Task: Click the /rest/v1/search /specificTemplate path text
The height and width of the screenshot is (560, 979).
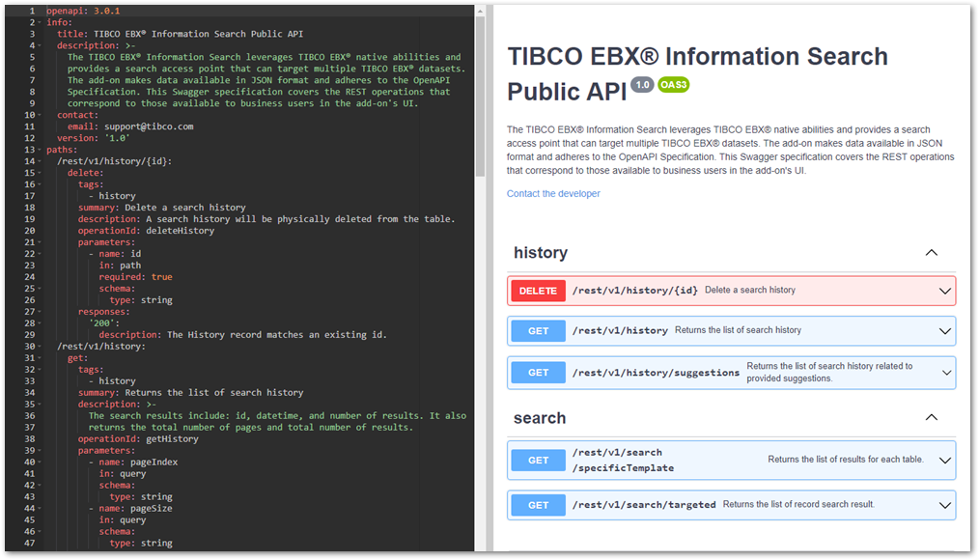Action: click(x=623, y=461)
